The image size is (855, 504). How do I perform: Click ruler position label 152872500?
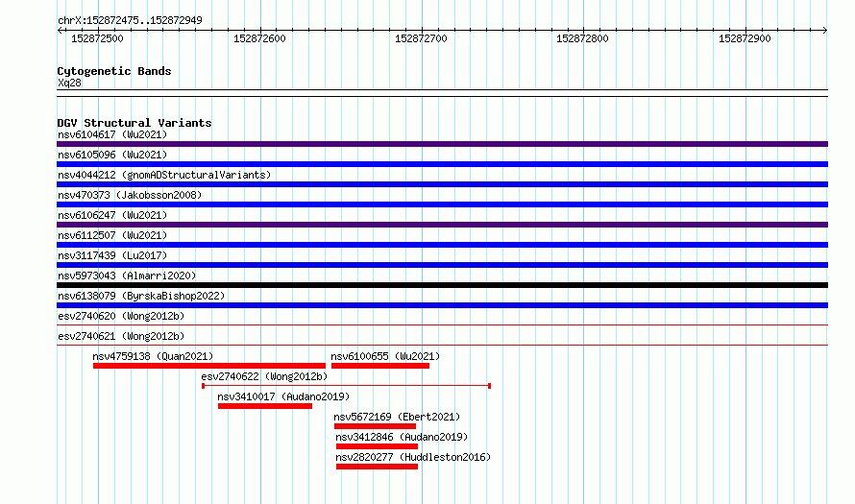click(97, 38)
